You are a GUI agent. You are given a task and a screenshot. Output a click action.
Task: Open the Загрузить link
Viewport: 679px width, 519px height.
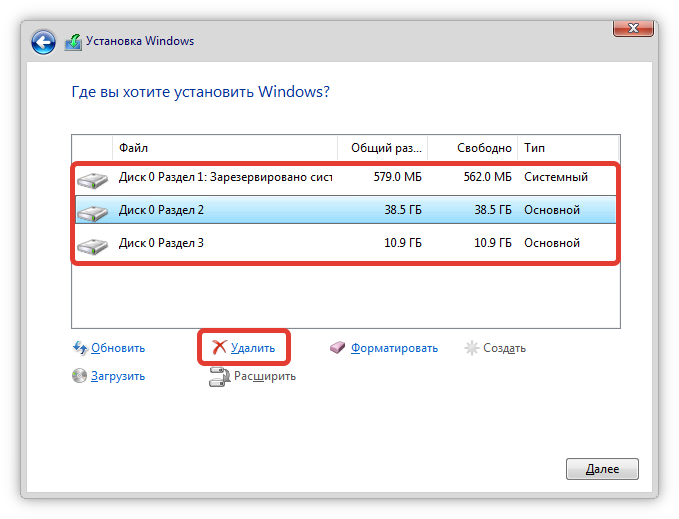click(x=118, y=376)
